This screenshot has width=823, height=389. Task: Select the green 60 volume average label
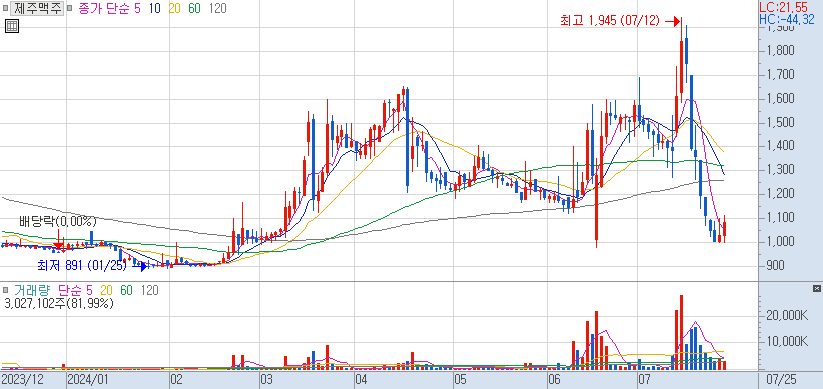pyautogui.click(x=126, y=290)
